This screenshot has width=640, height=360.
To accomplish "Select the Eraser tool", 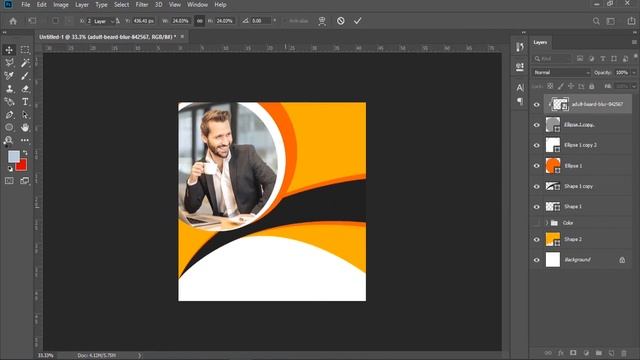I will pos(25,89).
